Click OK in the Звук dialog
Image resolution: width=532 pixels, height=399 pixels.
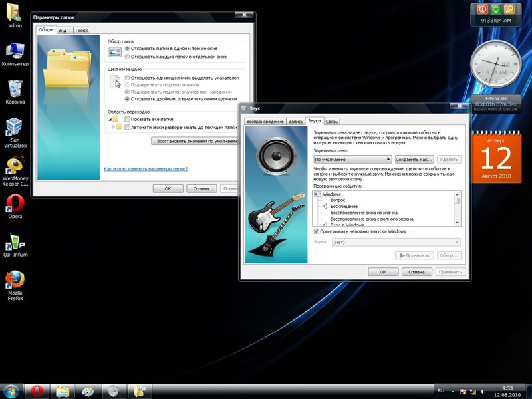tap(383, 272)
